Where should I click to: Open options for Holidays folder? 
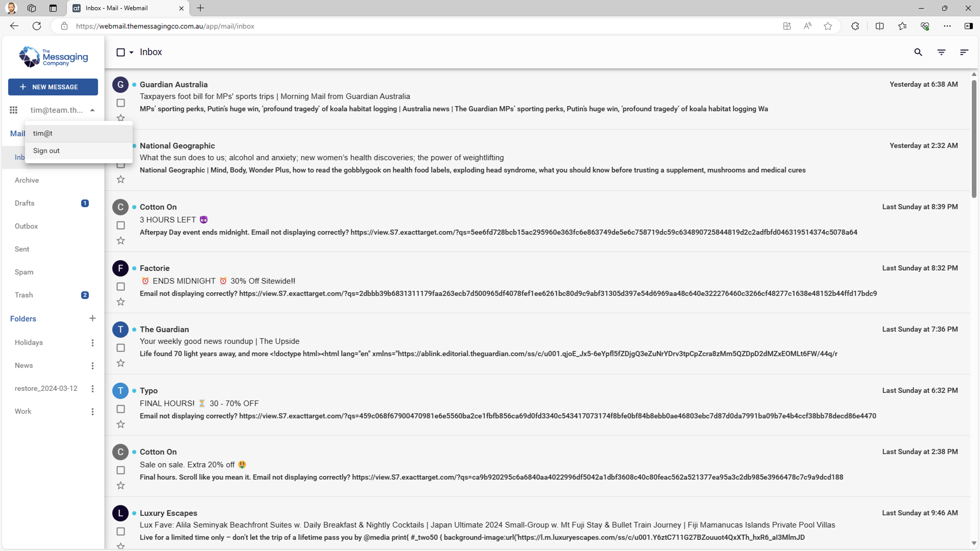(92, 343)
